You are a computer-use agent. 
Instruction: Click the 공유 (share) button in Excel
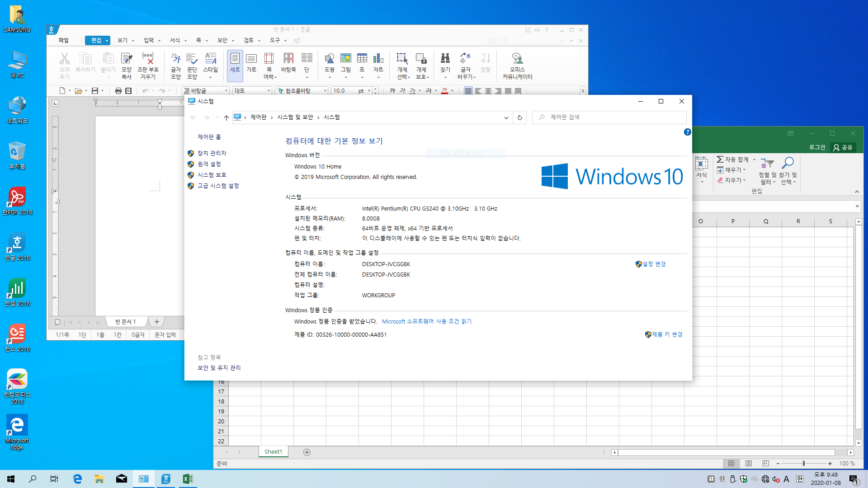click(x=843, y=147)
